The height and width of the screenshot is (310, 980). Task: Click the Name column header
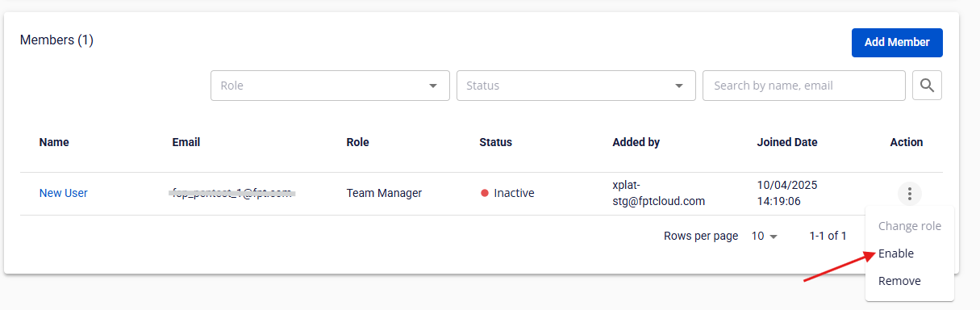[54, 142]
